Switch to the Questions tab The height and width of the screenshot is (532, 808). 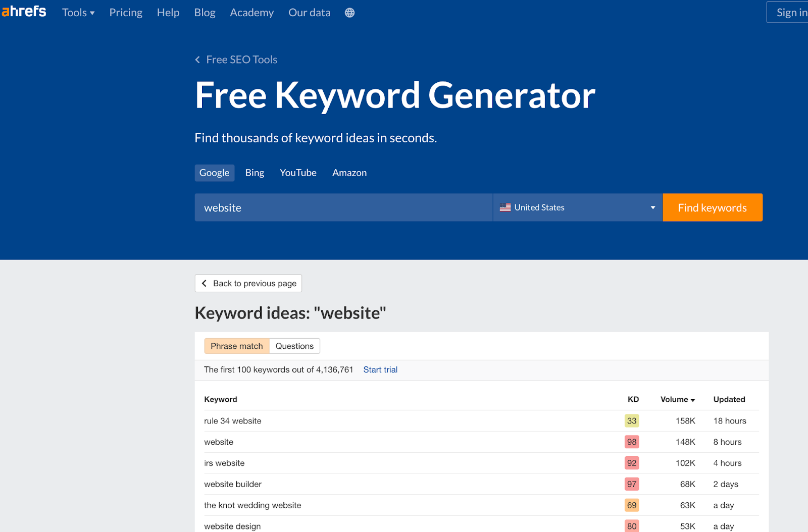coord(294,346)
